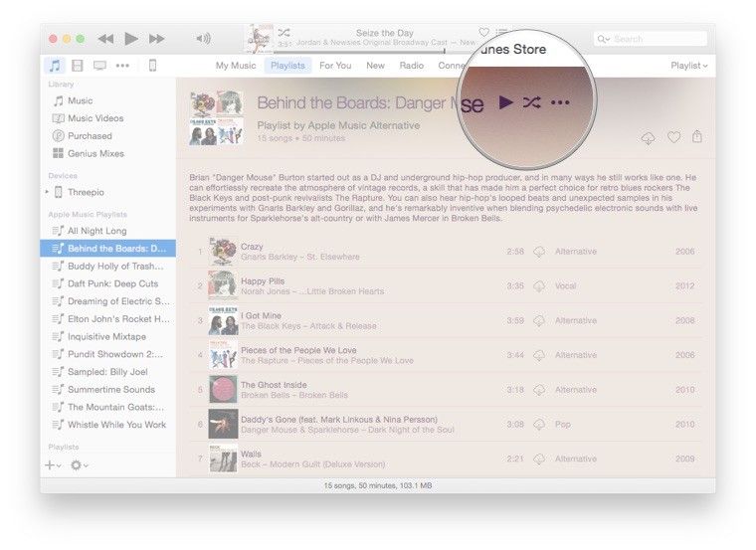Image resolution: width=756 pixels, height=550 pixels.
Task: Select the TV Shows icon
Action: 99,66
